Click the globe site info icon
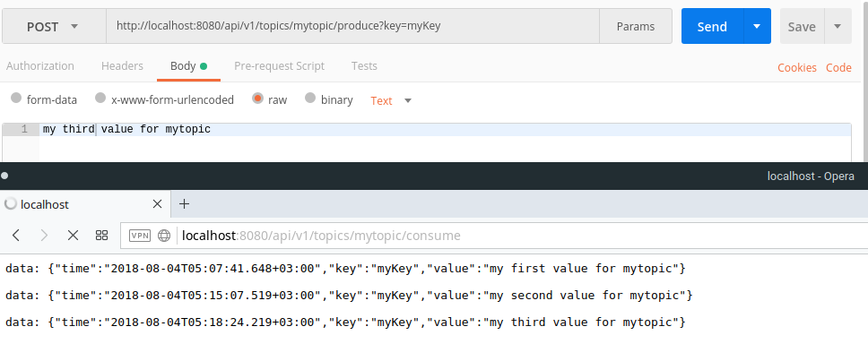Image resolution: width=868 pixels, height=361 pixels. pyautogui.click(x=164, y=236)
